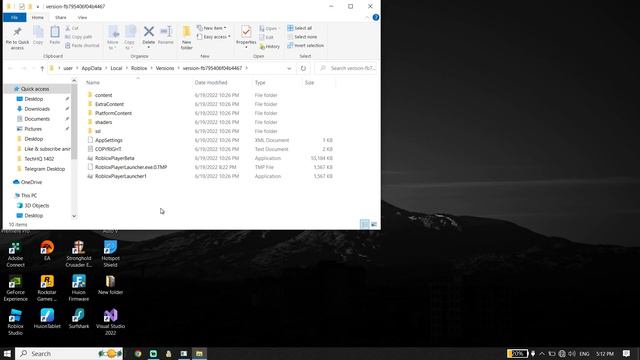This screenshot has height=360, width=640.
Task: Open Quick access in navigation pane
Action: pyautogui.click(x=35, y=89)
